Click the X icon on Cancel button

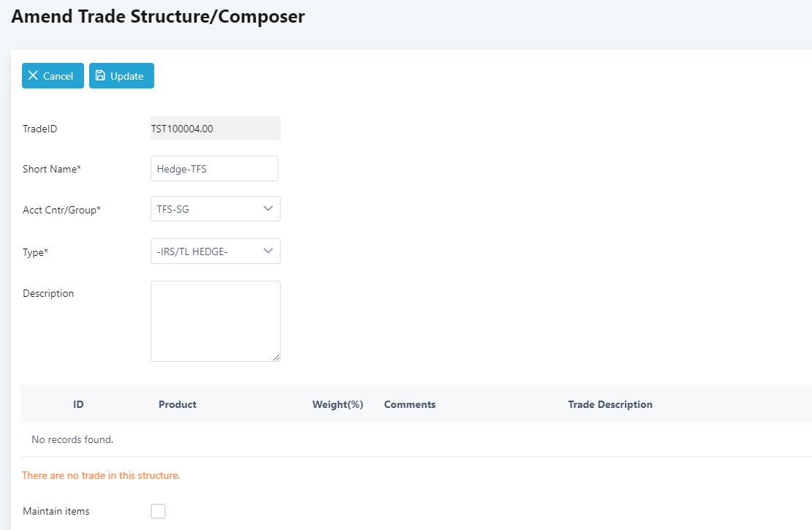(x=33, y=76)
